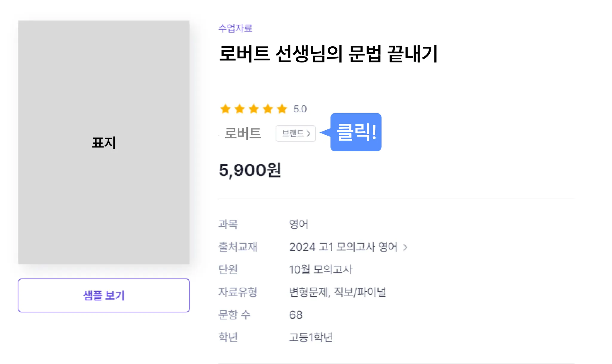Click the title 로버트 선생님의 문법 끝내기
The height and width of the screenshot is (364, 612).
(x=328, y=54)
